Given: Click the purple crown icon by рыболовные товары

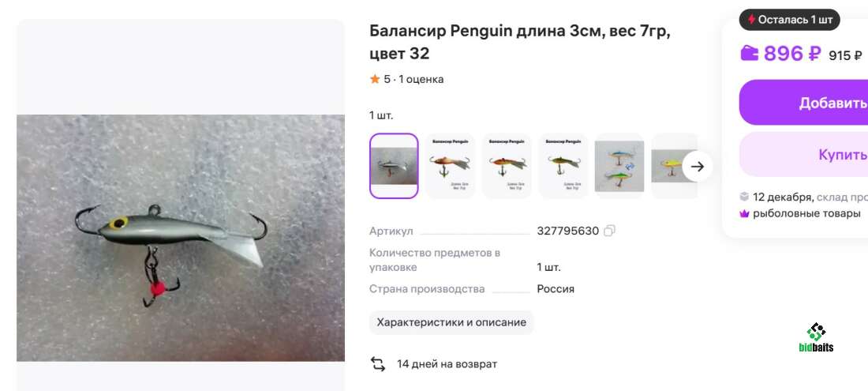Looking at the screenshot, I should point(745,214).
